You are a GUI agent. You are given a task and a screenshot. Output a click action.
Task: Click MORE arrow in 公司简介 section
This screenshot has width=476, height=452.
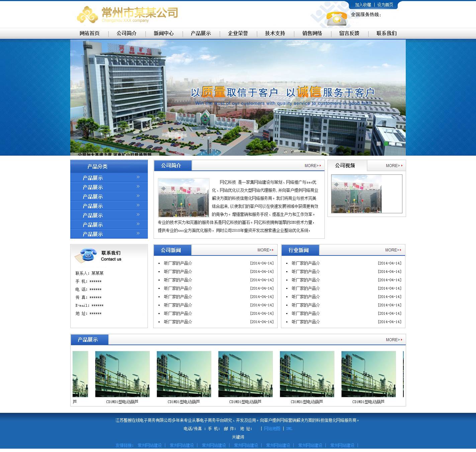pyautogui.click(x=313, y=166)
